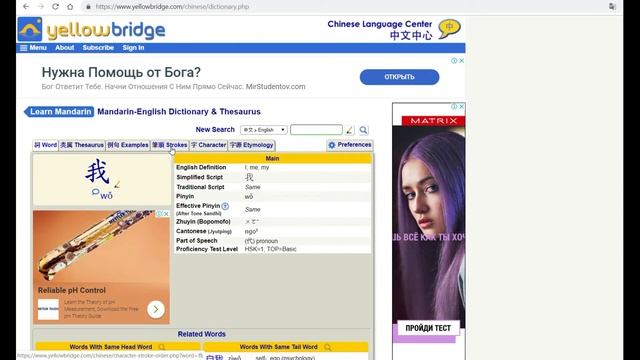The image size is (640, 360).
Task: Close the Reliable pH Control ad
Action: [166, 214]
